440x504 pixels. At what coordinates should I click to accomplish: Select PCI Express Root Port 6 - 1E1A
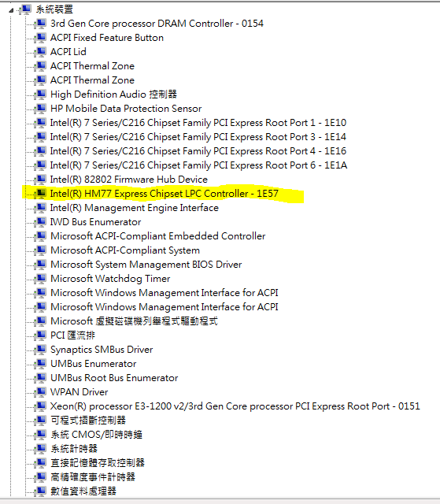(x=198, y=165)
